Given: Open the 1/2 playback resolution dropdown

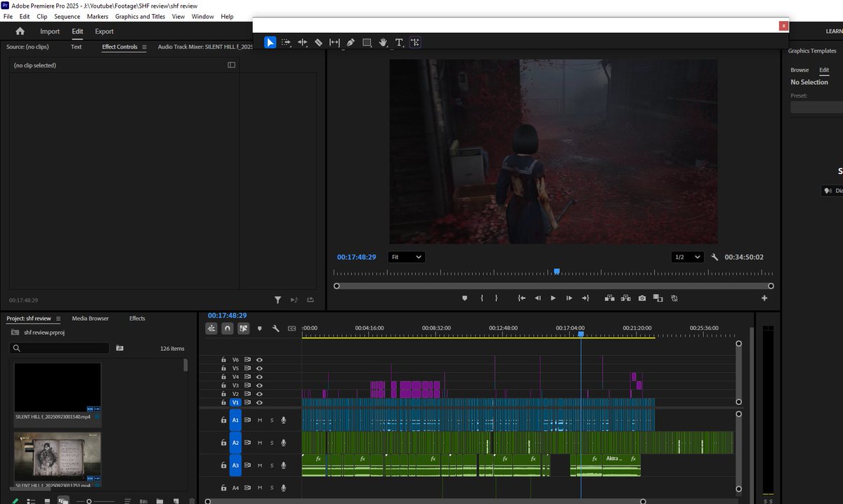Looking at the screenshot, I should 687,258.
